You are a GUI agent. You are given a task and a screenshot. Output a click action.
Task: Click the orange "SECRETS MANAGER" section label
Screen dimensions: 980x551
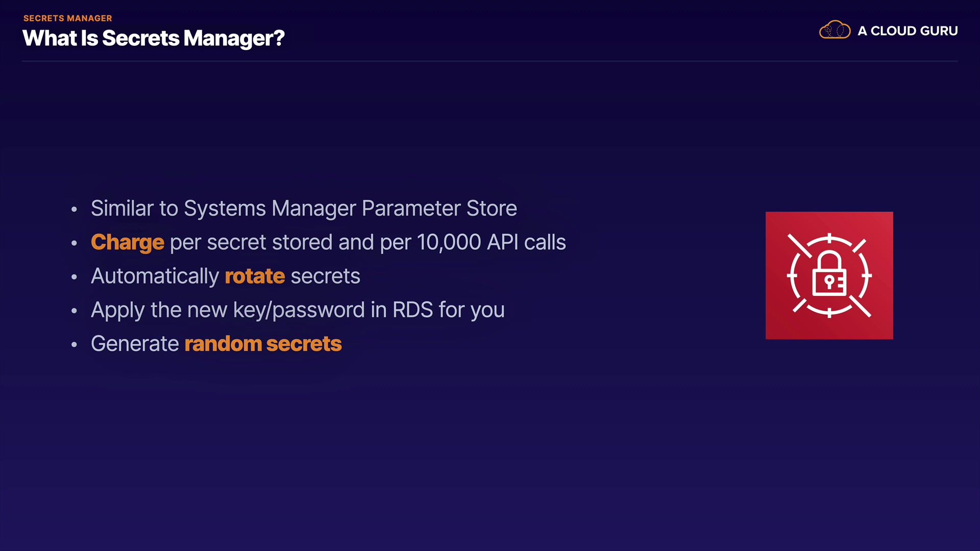67,18
